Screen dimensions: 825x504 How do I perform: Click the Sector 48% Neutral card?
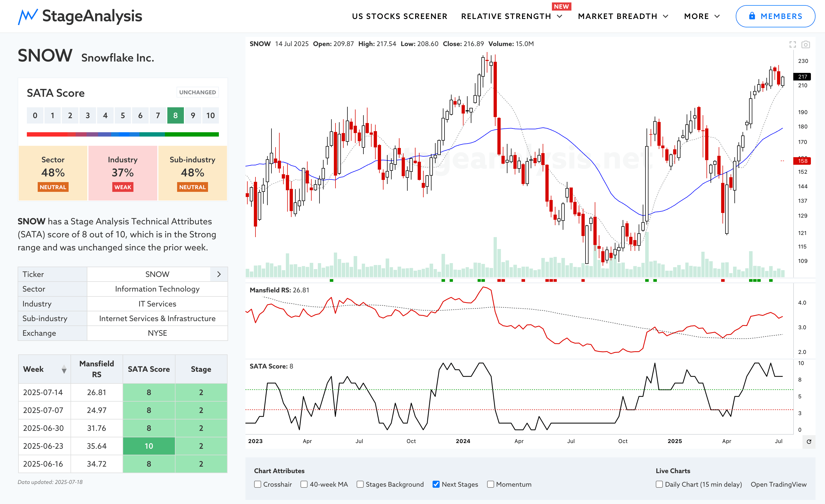[x=53, y=173]
